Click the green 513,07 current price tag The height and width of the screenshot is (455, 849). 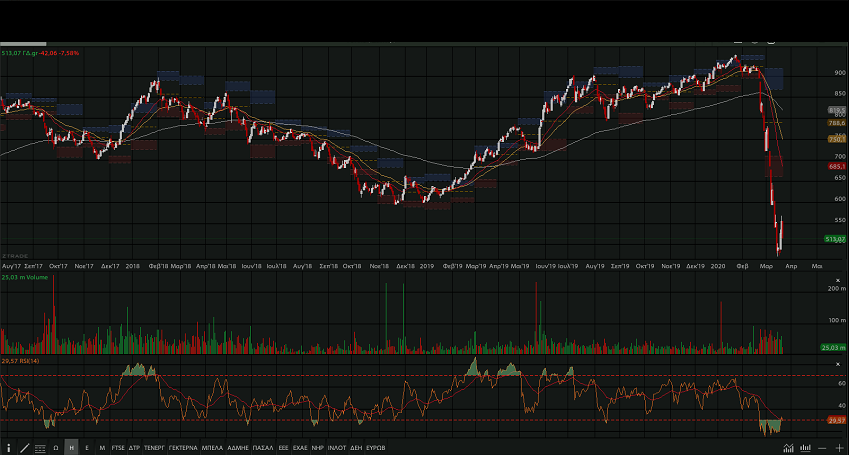click(x=835, y=239)
